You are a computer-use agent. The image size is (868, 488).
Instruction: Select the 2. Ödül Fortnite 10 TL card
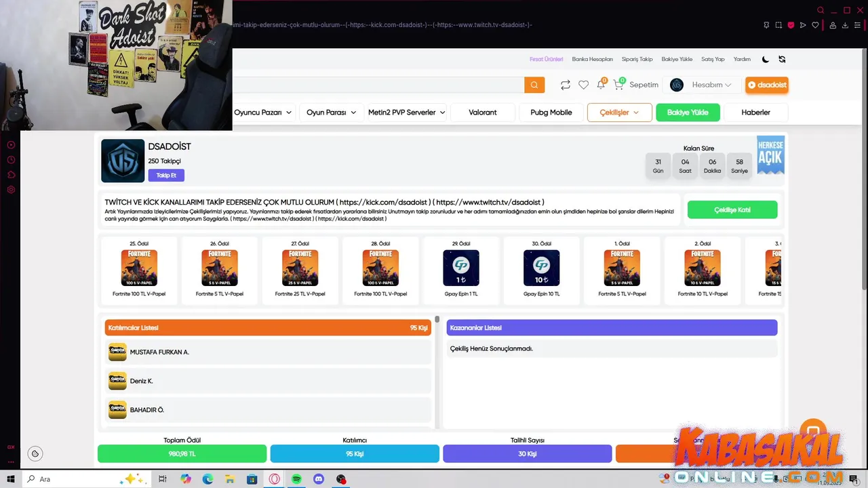(x=703, y=270)
